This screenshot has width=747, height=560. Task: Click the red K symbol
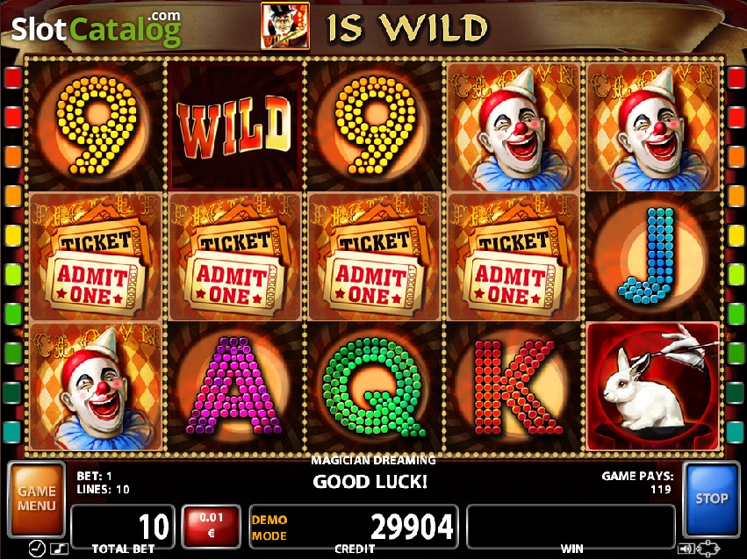pyautogui.click(x=514, y=386)
